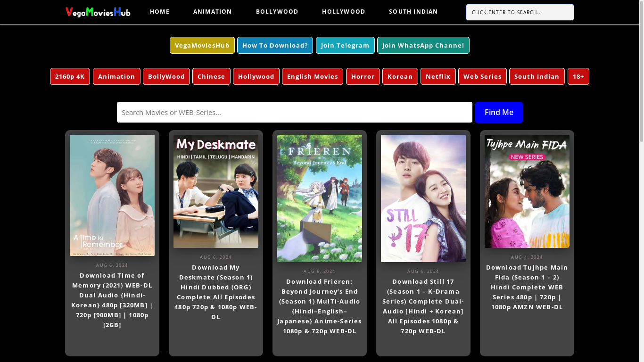644x362 pixels.
Task: Open the A Time to Remember poster
Action: (x=112, y=195)
